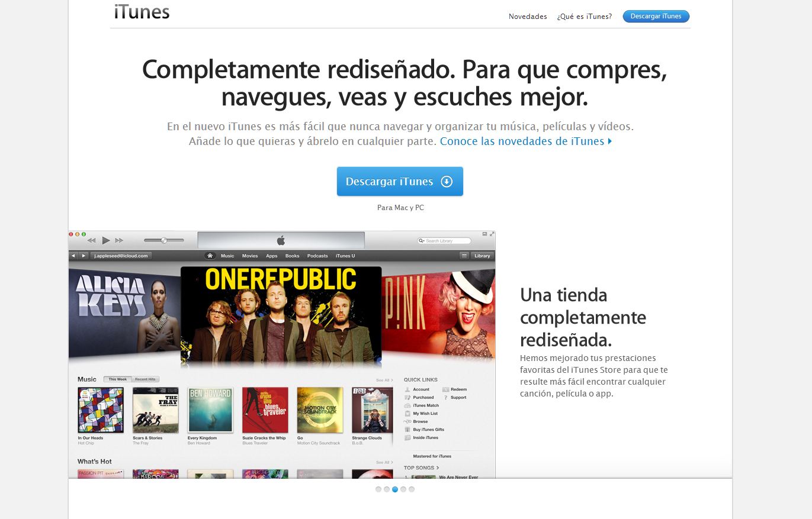Open the Scars & Stories album cover

(156, 410)
